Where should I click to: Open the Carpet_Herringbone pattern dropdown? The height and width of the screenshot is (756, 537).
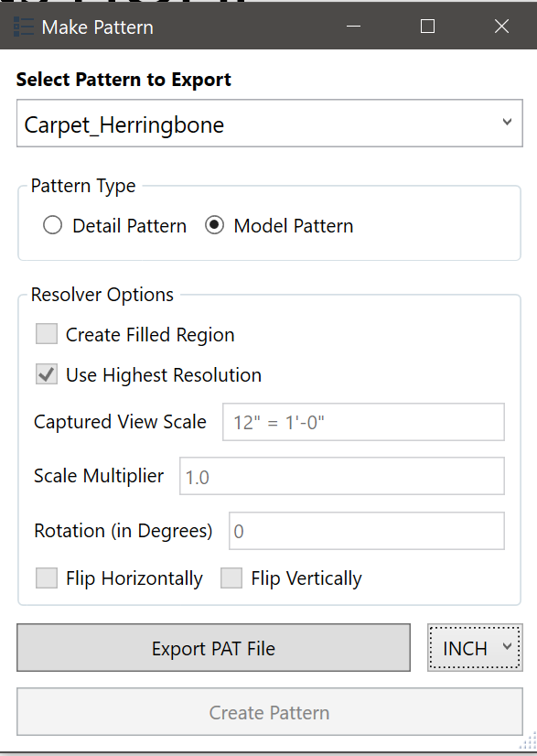269,123
